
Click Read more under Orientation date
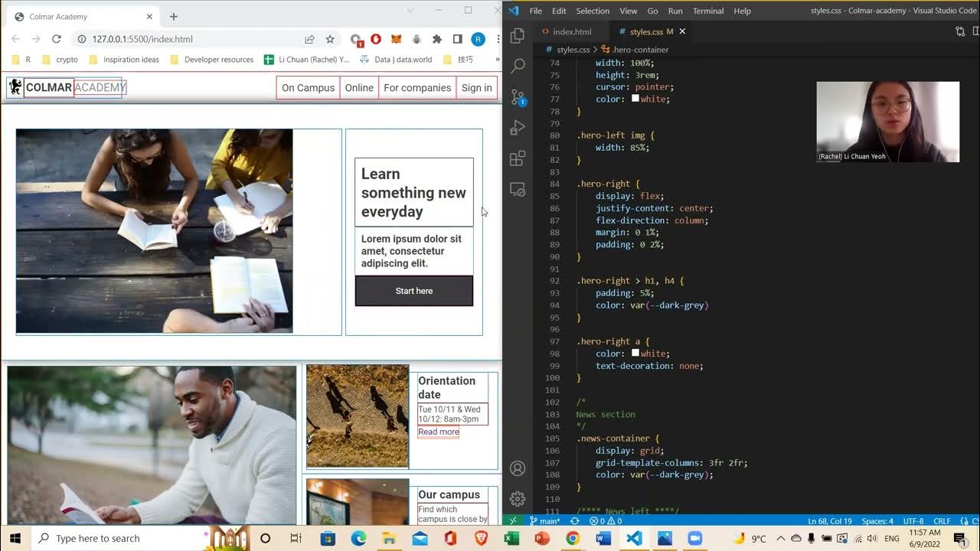[439, 432]
